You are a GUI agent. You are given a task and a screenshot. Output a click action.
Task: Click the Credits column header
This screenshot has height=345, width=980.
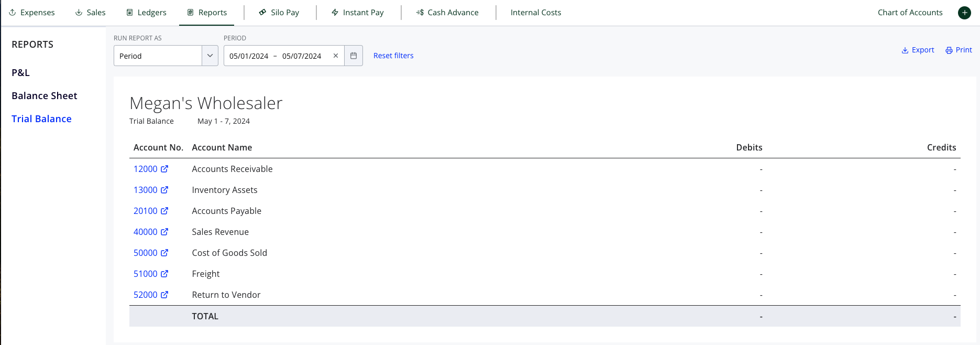pos(941,147)
